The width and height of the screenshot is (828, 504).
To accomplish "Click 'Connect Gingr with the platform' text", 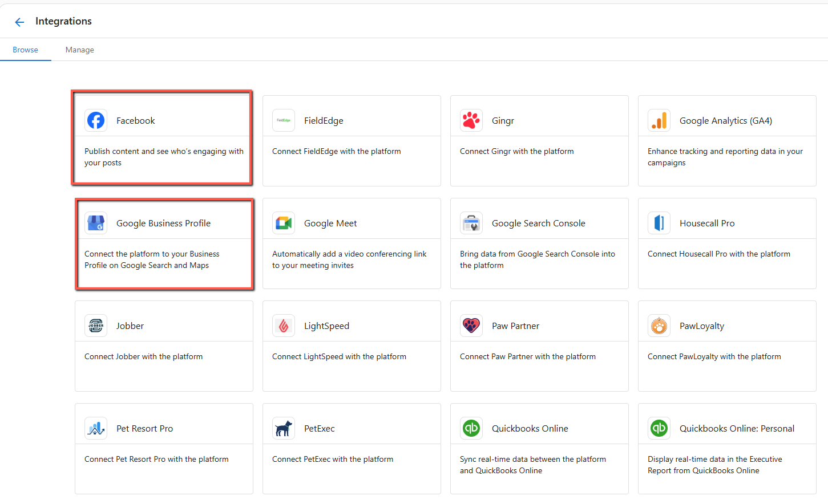I will (517, 151).
